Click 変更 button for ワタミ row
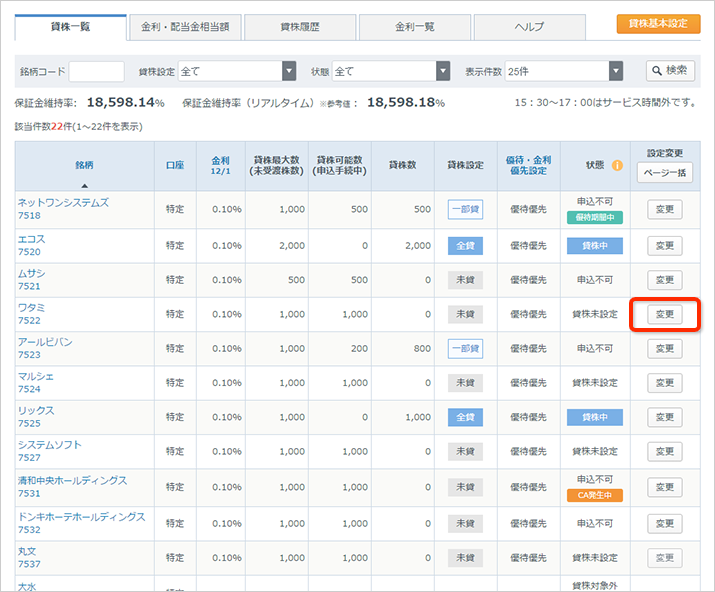 tap(664, 314)
